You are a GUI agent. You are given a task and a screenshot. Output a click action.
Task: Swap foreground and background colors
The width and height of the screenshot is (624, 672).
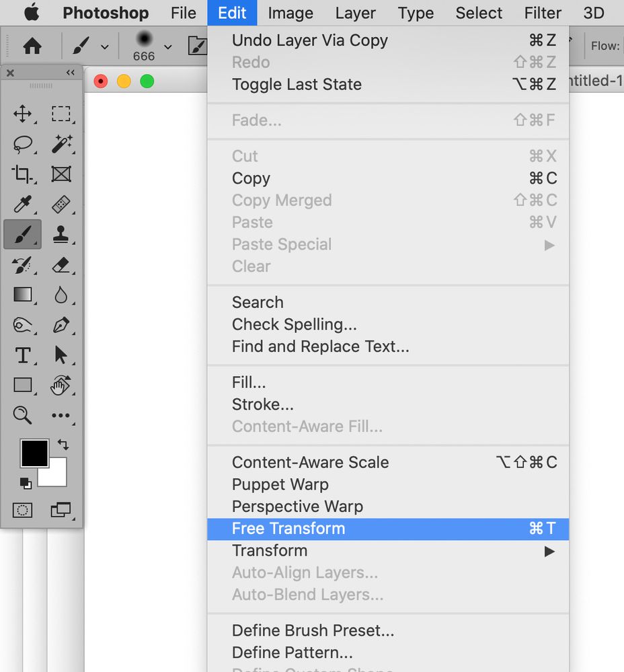(x=63, y=445)
